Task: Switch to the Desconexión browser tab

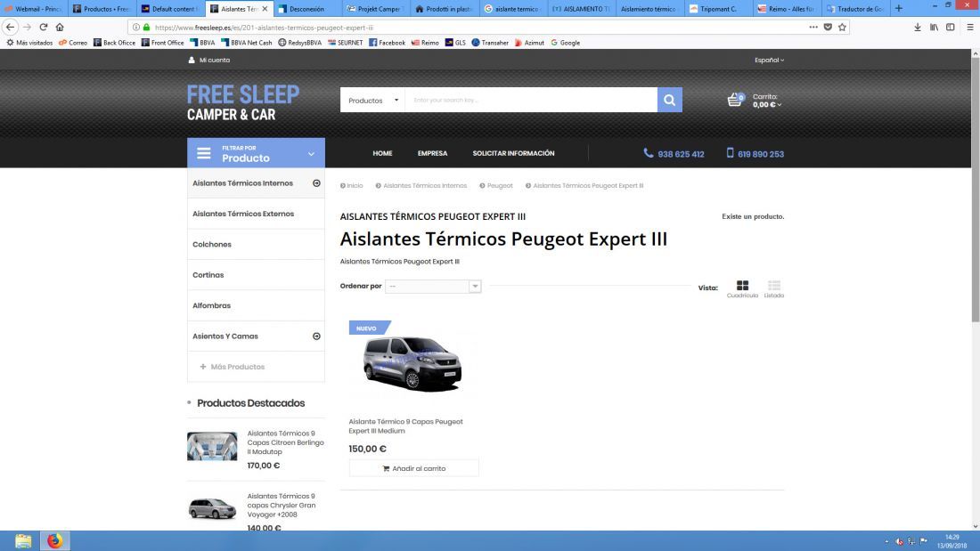Action: tap(307, 9)
